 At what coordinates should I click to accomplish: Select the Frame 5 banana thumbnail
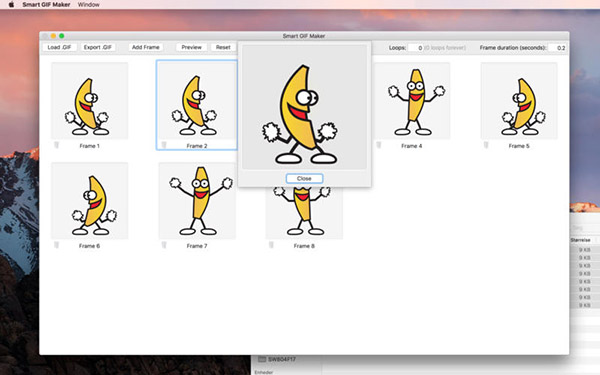point(519,101)
